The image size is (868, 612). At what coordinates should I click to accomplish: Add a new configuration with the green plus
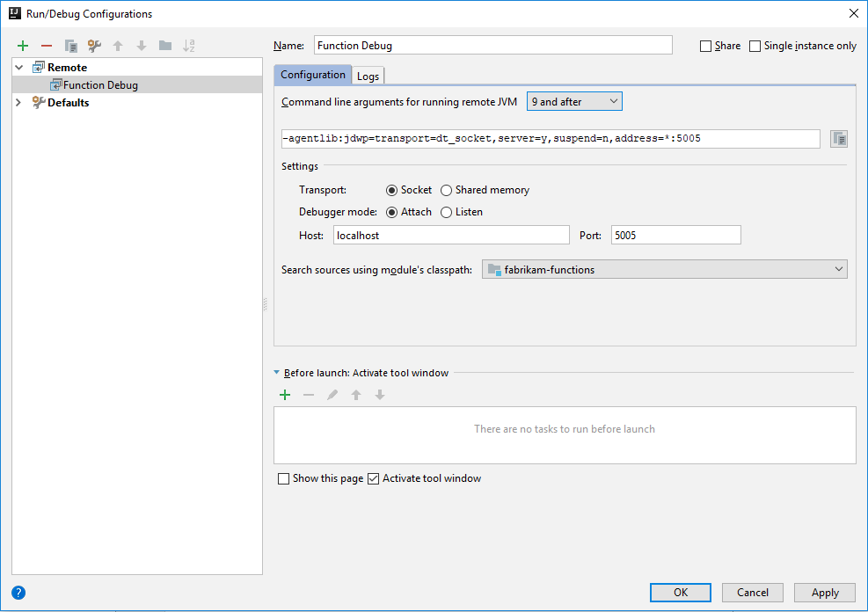23,46
